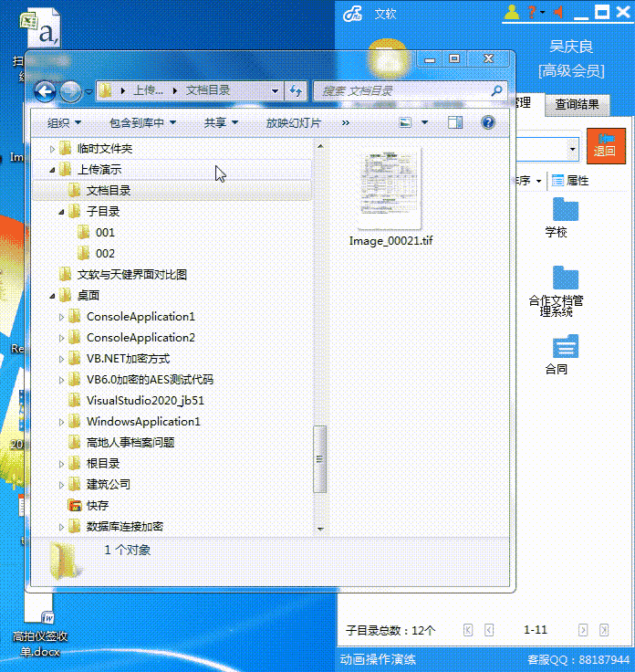Open the 包含到库中 menu

(142, 123)
